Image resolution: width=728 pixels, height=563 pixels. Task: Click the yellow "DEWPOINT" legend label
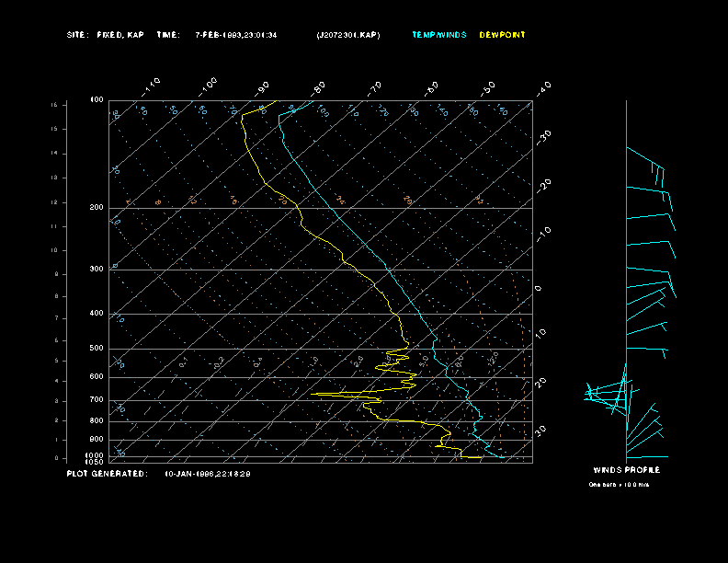click(503, 35)
